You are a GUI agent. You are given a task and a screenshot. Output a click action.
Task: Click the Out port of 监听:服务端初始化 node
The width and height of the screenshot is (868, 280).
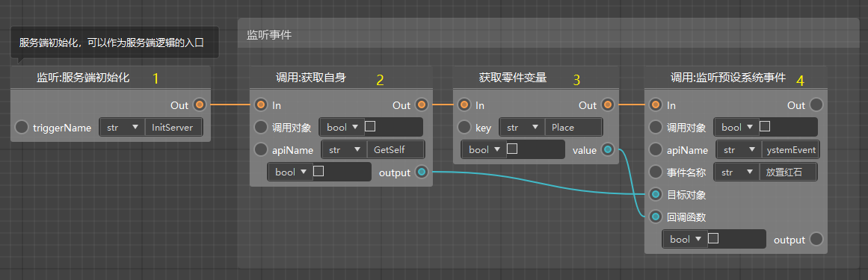click(x=200, y=105)
